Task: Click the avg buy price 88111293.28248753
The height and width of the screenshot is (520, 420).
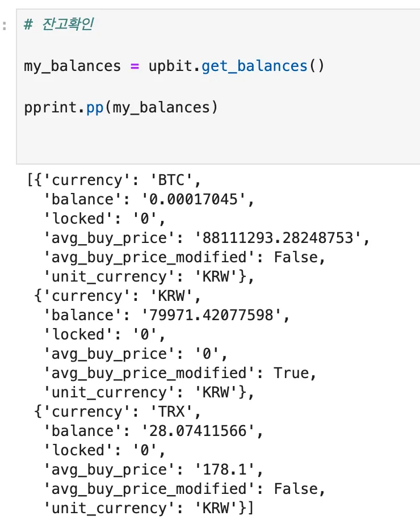Action: [274, 238]
